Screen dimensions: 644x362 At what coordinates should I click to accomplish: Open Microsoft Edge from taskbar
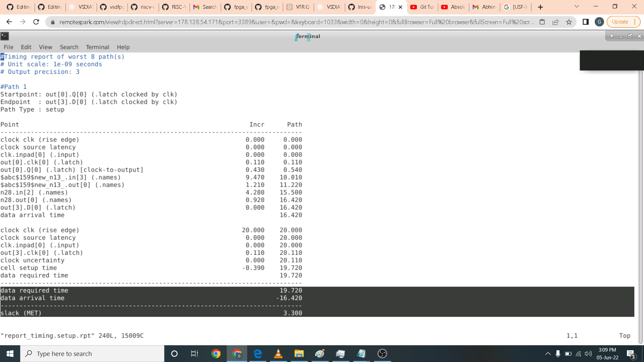click(x=258, y=354)
